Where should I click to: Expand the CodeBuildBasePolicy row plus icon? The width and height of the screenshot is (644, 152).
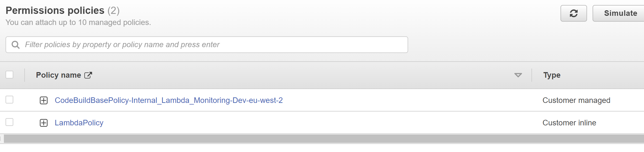tap(44, 100)
